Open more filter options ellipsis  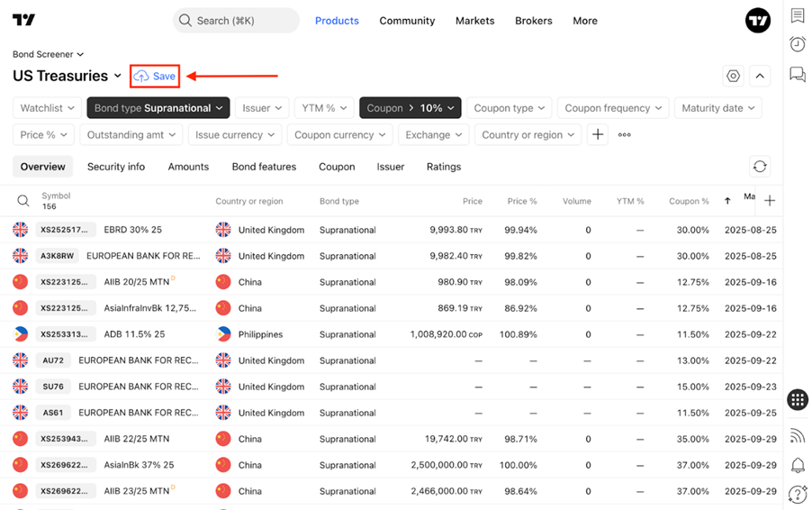625,135
